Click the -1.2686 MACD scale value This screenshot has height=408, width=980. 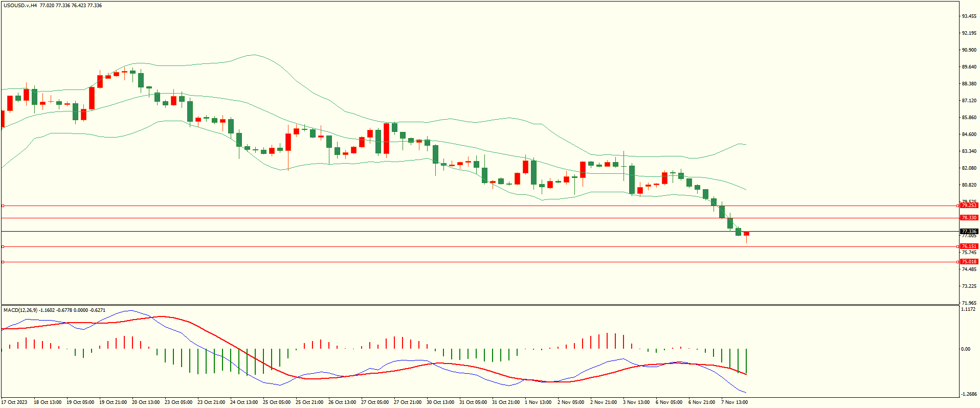pyautogui.click(x=968, y=394)
